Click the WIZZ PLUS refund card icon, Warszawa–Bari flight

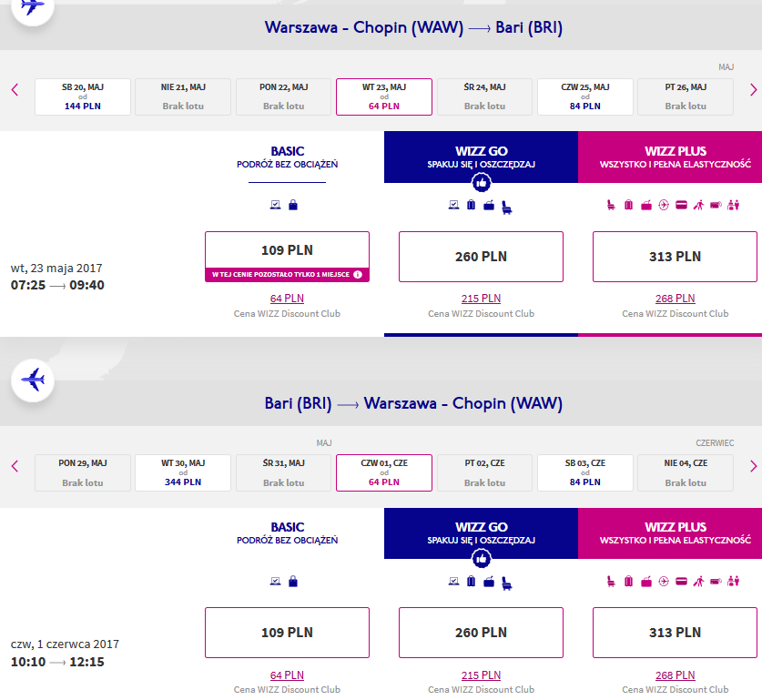(x=681, y=205)
